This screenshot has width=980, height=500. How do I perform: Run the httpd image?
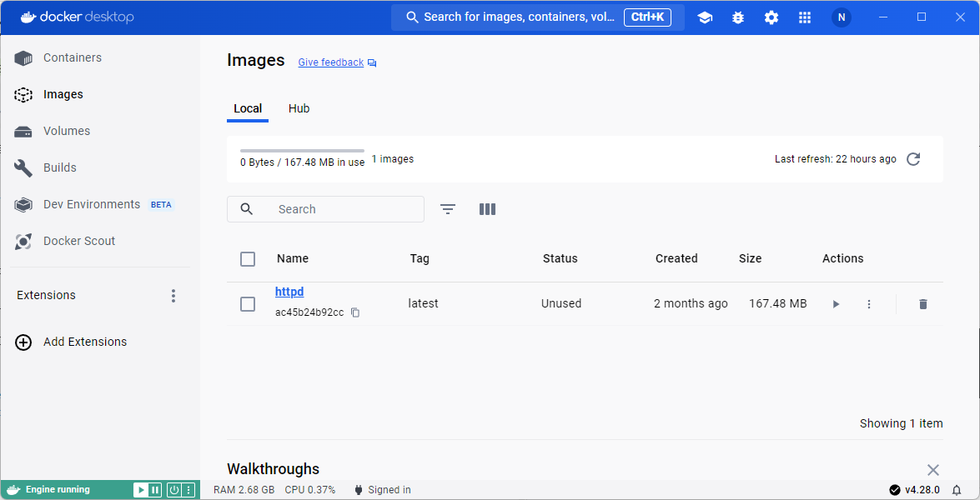[836, 304]
